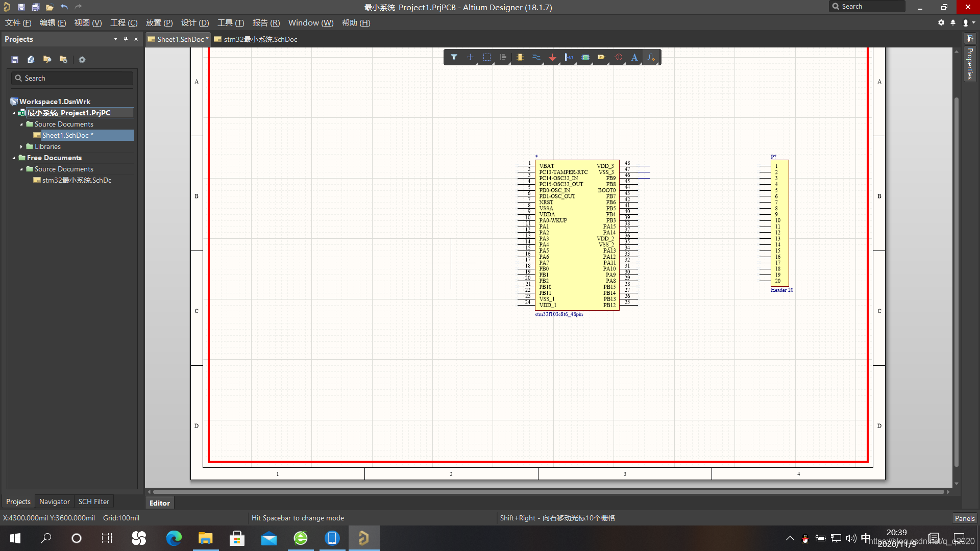Screen dimensions: 980x551
Task: Open file using title bar folder icon
Action: click(50, 7)
